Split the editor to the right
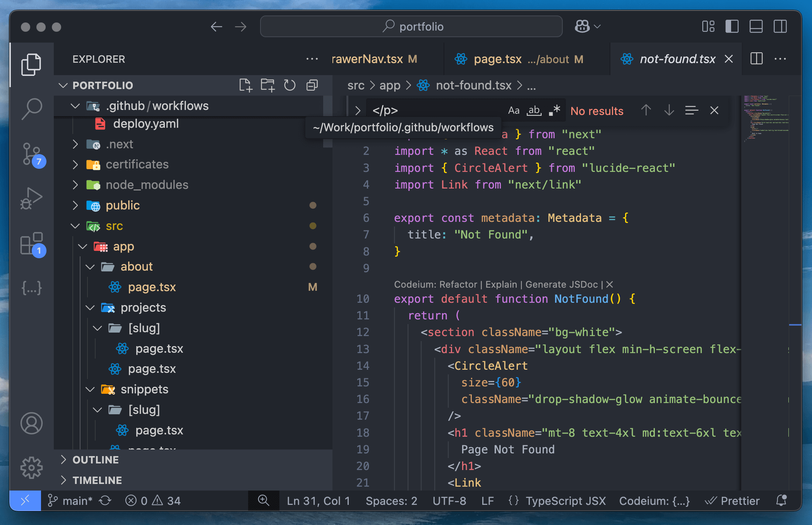The width and height of the screenshot is (812, 525). [756, 59]
